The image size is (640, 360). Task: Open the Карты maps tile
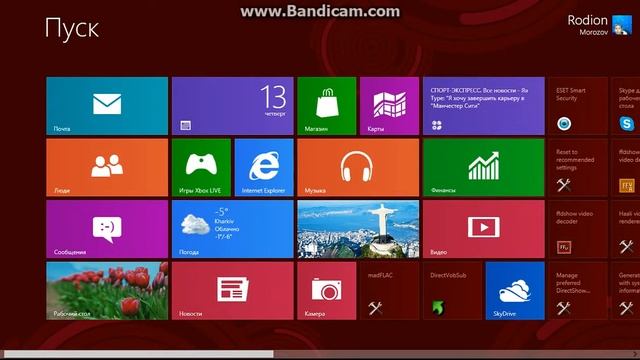click(389, 106)
